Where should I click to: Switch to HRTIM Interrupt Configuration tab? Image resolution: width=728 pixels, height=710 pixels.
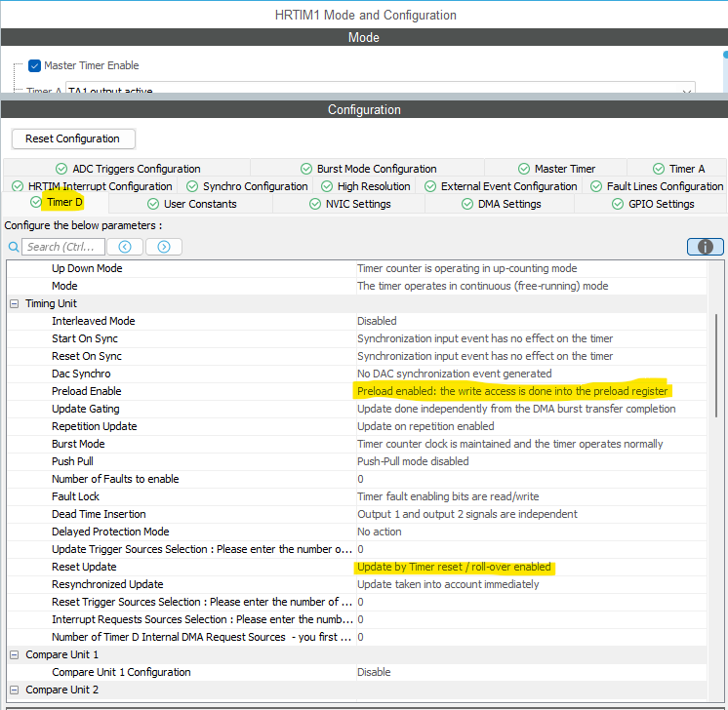(x=92, y=186)
